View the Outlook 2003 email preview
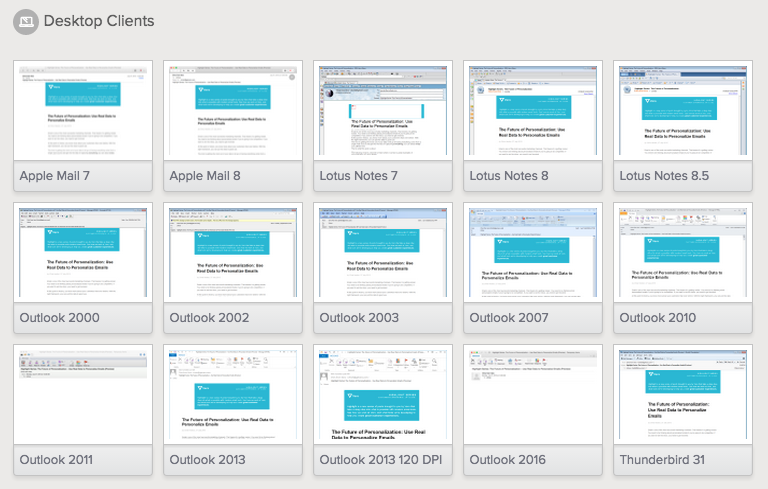 point(383,253)
